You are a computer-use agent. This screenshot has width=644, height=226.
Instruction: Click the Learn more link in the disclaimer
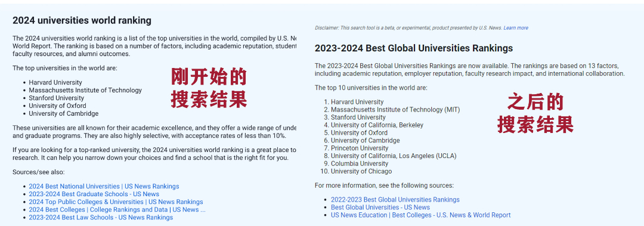click(516, 28)
